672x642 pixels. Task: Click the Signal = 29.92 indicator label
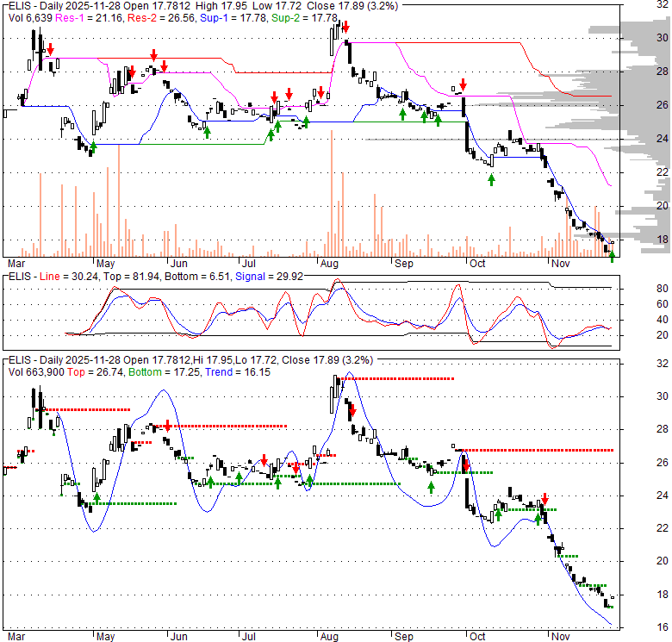pos(269,277)
